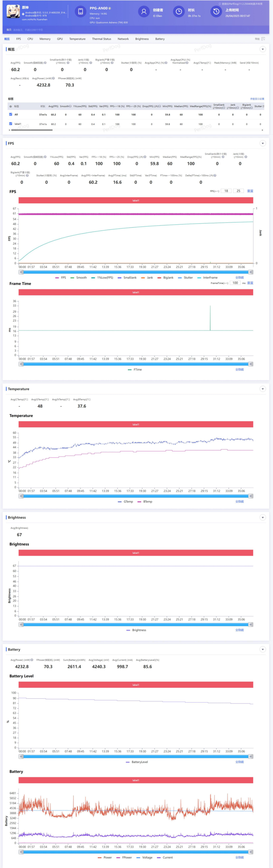Click 重置 reset next to FPS thresholds
The image size is (273, 868).
(x=250, y=191)
